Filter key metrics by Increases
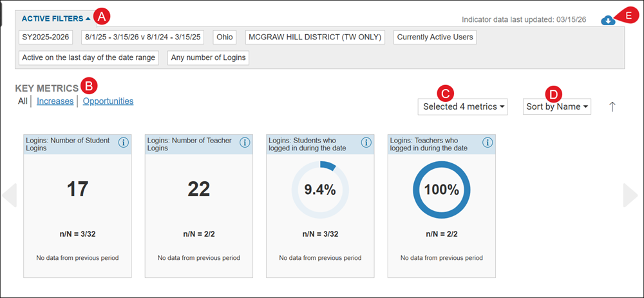This screenshot has width=644, height=298. coord(55,101)
